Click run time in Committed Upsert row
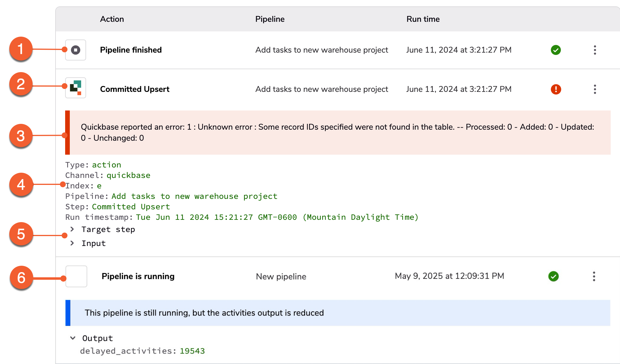 coord(459,89)
